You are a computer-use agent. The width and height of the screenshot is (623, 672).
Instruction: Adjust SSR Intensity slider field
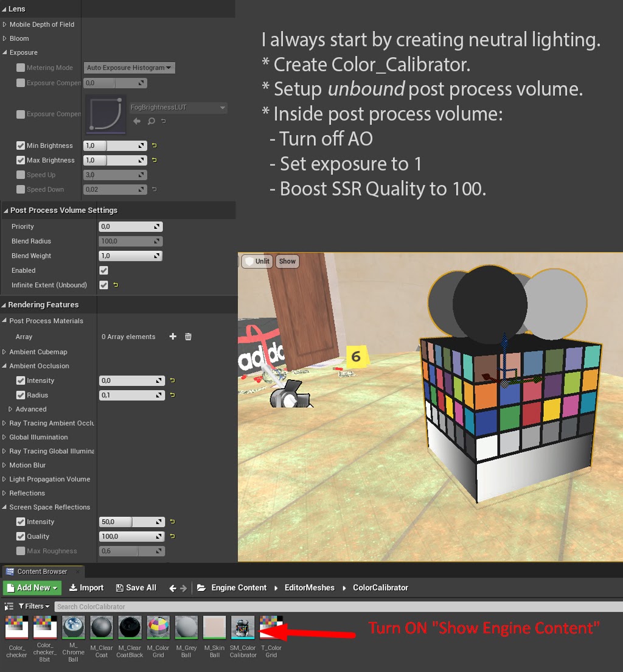(x=132, y=522)
